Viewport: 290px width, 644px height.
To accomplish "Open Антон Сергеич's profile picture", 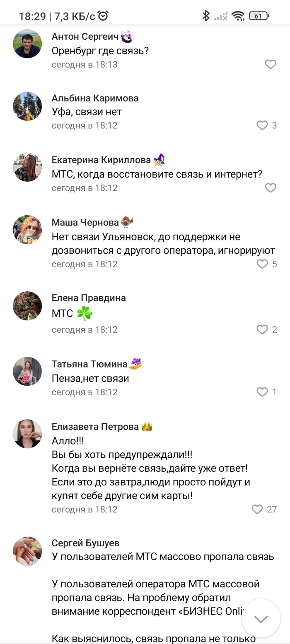I will 27,43.
